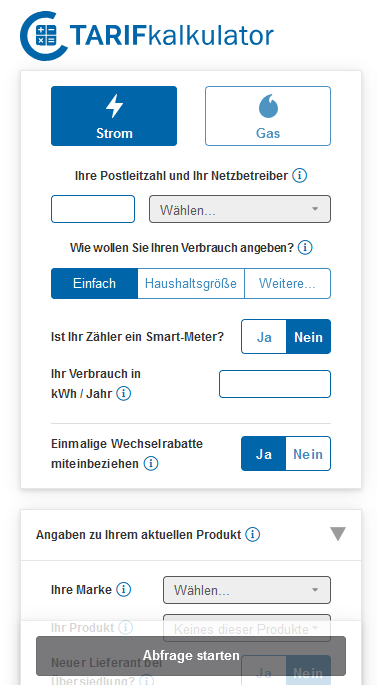This screenshot has height=685, width=377.
Task: Open info for Angaben zu Ihrem aktuellen Produkt
Action: (252, 534)
